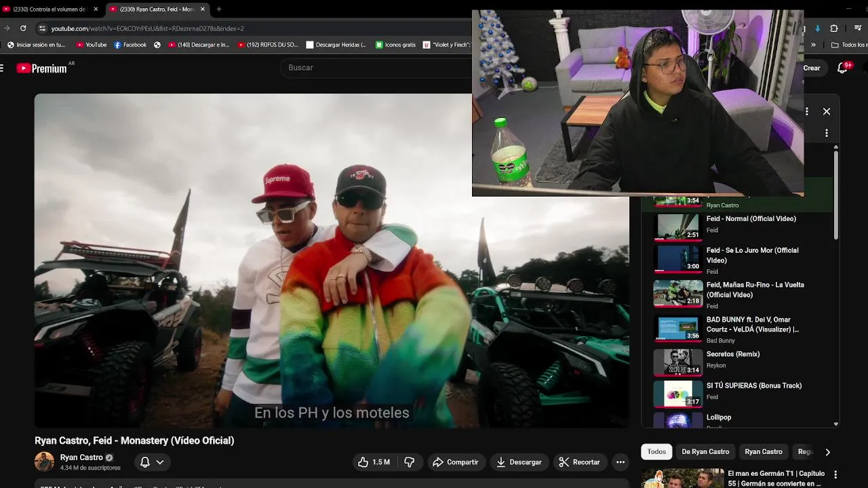Open site information icon in address bar
Viewport: 868px width, 488px height.
pyautogui.click(x=42, y=28)
